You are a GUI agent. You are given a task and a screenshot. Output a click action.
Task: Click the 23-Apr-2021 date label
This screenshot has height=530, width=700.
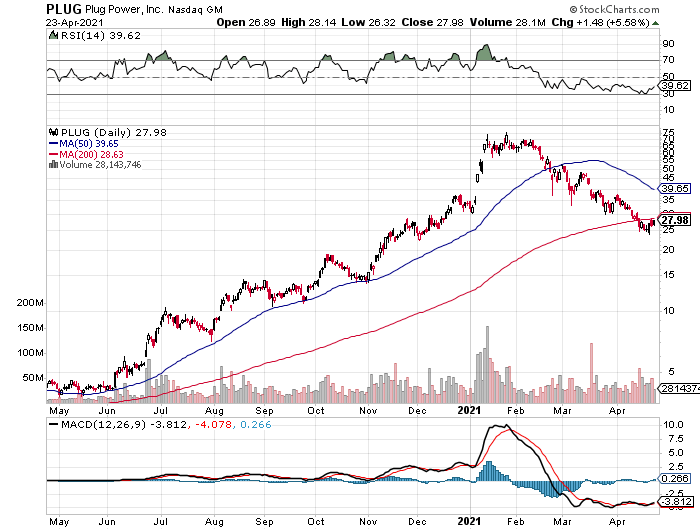75,22
